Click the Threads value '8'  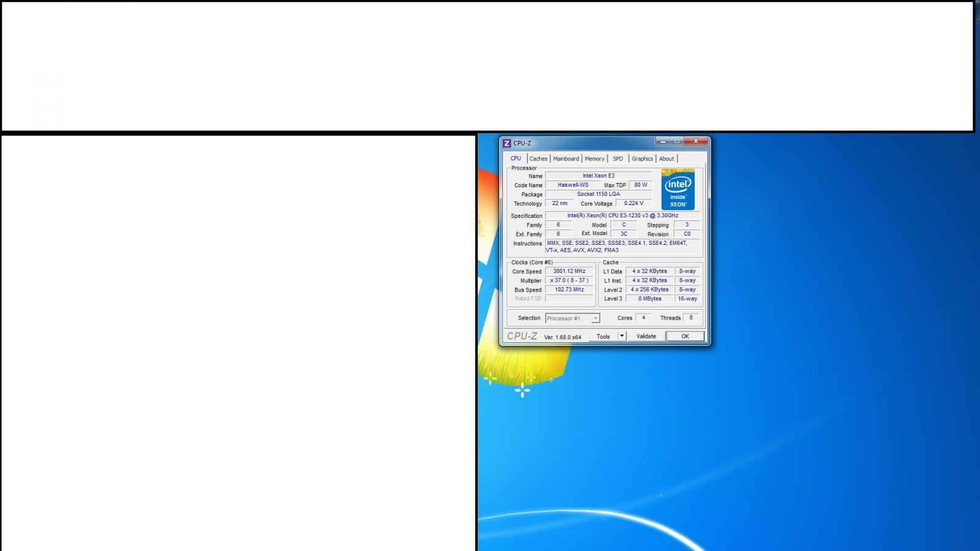point(691,318)
